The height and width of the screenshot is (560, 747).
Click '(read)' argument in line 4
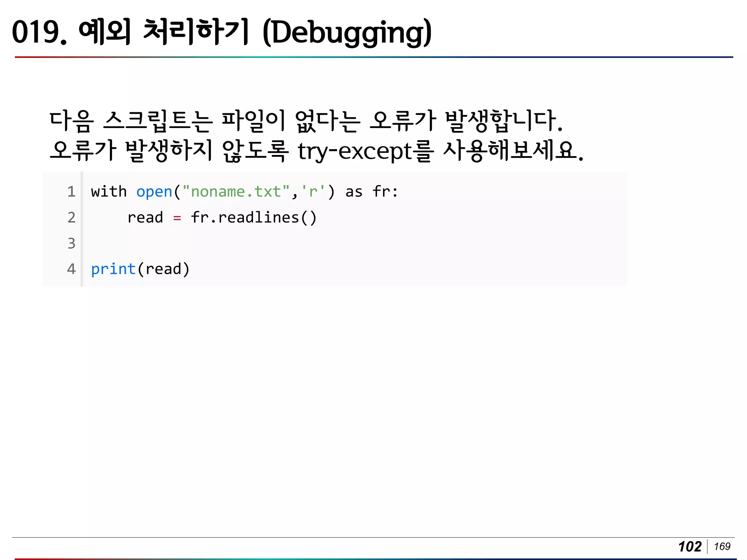(x=163, y=269)
